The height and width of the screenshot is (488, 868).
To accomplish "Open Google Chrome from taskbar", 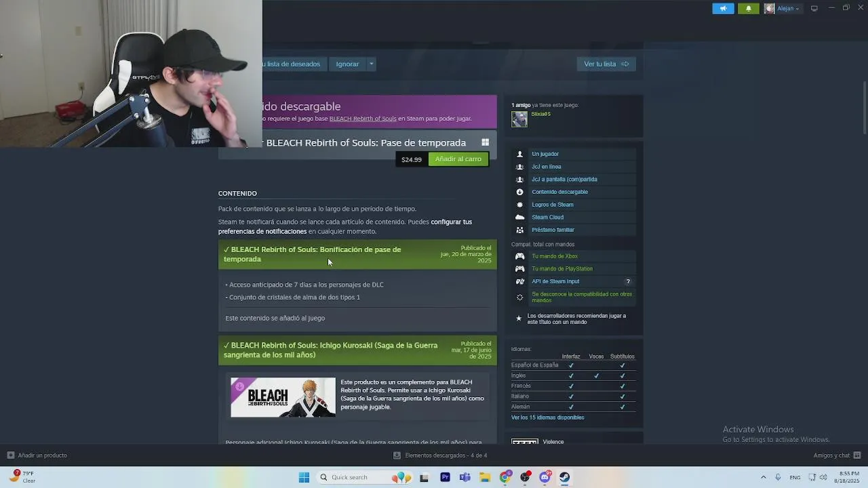I will (505, 477).
